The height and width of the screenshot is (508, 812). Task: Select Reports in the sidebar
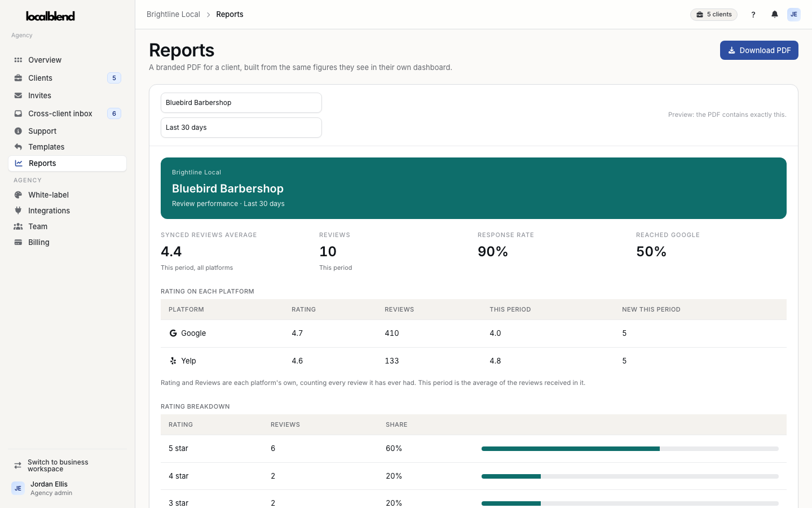click(67, 163)
